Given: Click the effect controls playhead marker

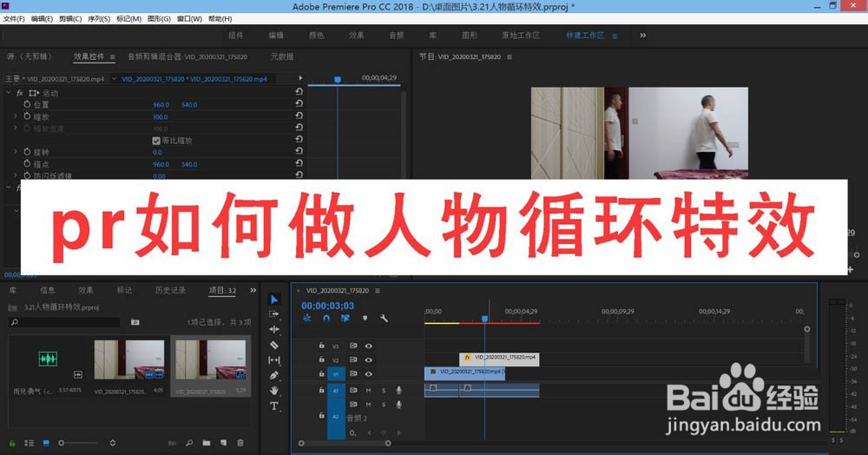Looking at the screenshot, I should tap(338, 80).
